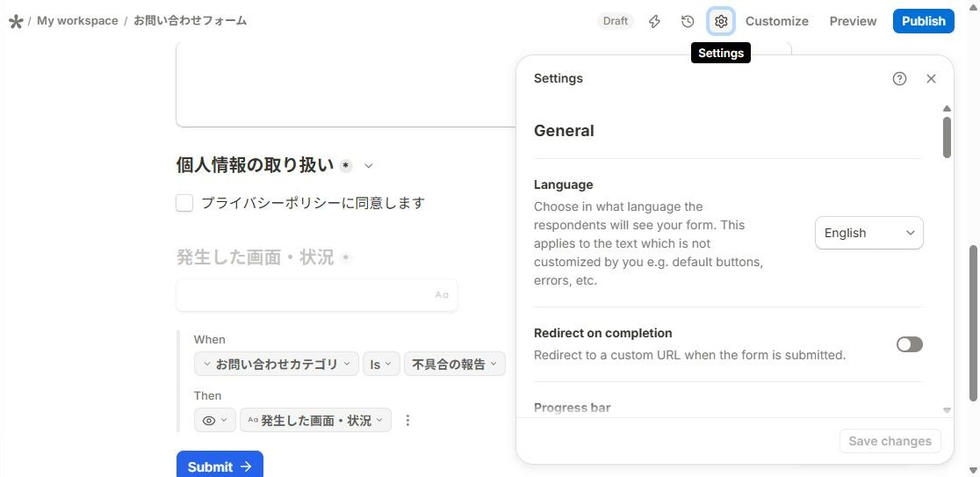The image size is (980, 477).
Task: Open 不具合の報告 value dropdown
Action: coord(455,364)
